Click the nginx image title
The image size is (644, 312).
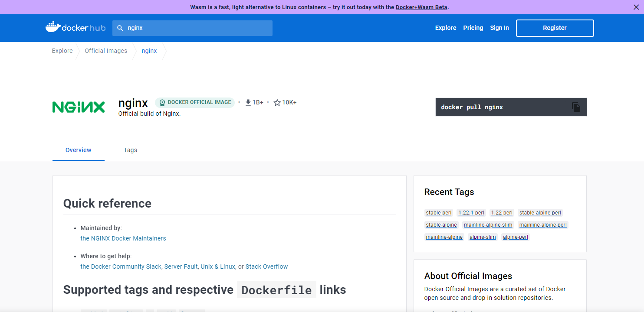click(133, 103)
